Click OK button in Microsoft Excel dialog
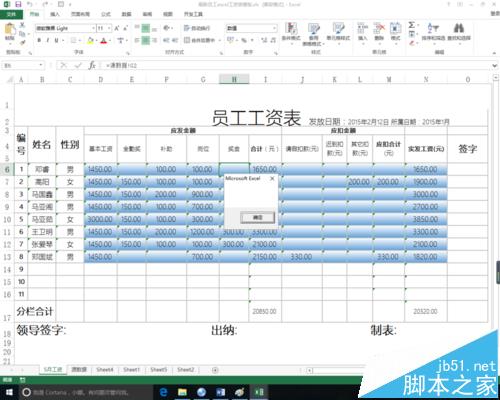The height and width of the screenshot is (400, 500). 257,217
